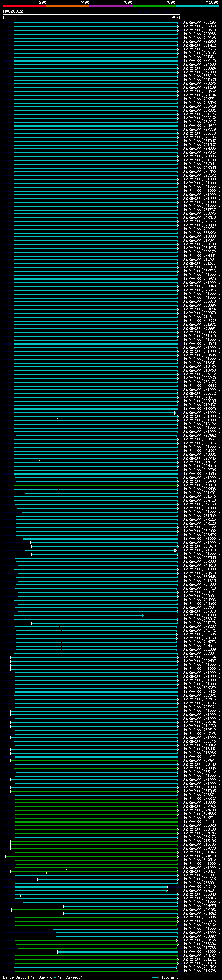Select hit UniRef100_C1E034
Viewport: 222px width, 980px height.
199,259
